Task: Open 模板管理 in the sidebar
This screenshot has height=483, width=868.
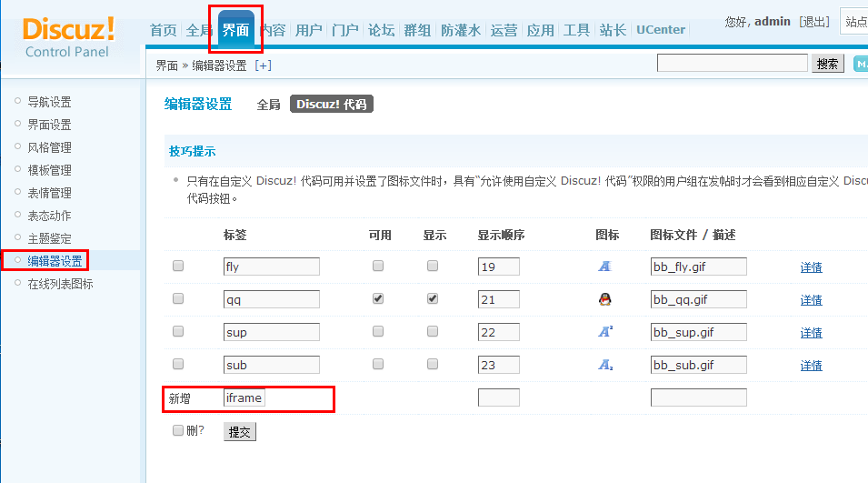Action: [49, 170]
